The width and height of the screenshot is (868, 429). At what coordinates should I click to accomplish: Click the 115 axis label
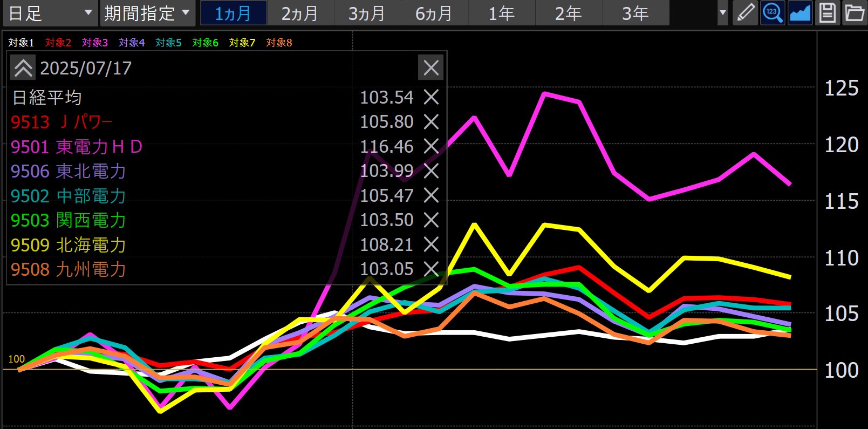tap(841, 201)
